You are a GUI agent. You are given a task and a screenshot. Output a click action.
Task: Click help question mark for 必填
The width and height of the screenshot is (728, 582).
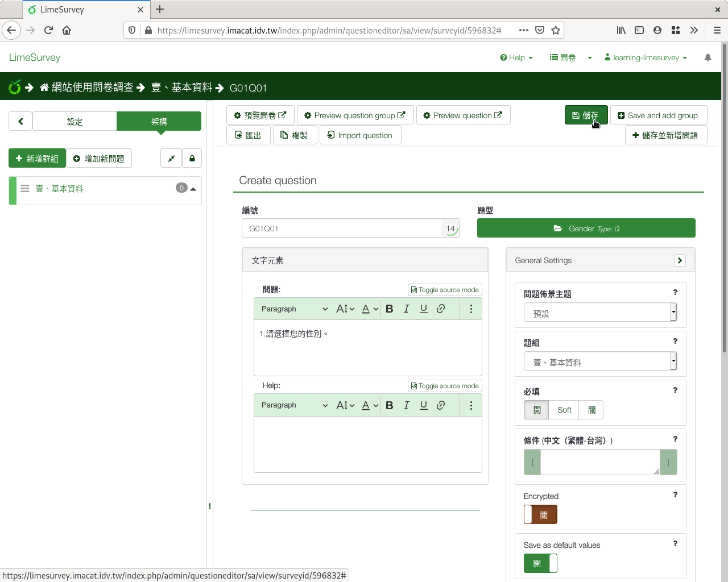tap(675, 390)
